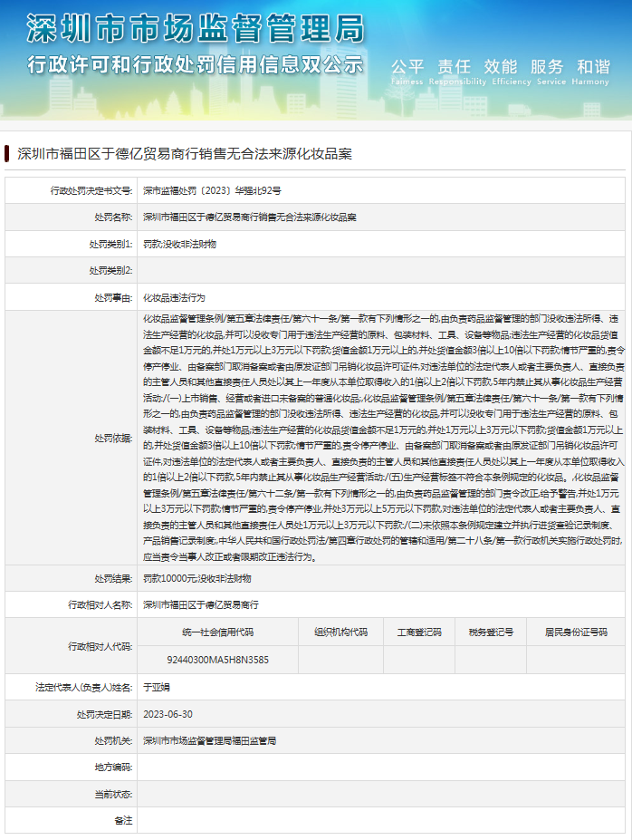Click the 法定代表人(负责人)姓名 label
Viewport: 632px width, 840px height.
coord(84,688)
